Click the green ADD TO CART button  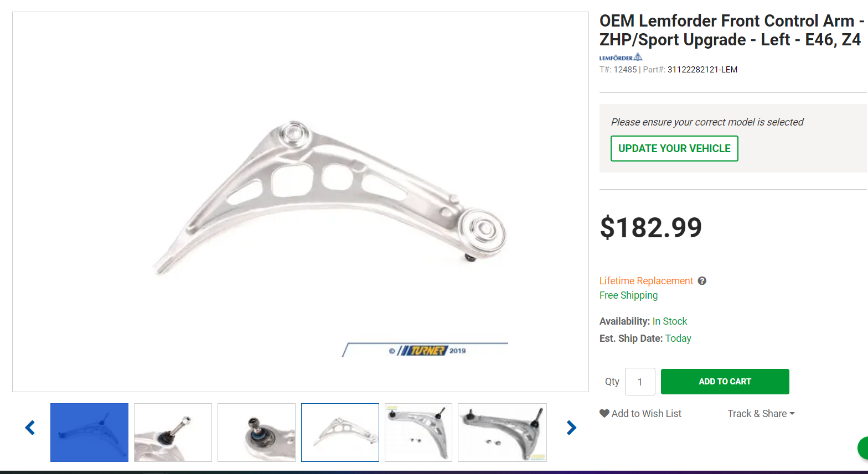click(725, 382)
